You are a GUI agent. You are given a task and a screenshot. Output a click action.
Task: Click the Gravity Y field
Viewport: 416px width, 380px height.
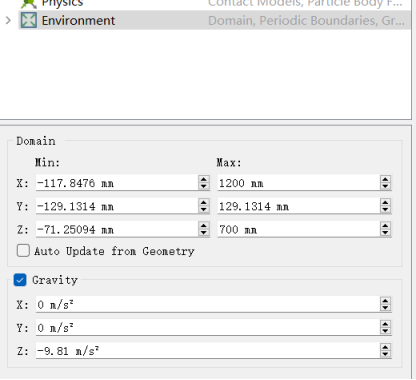pos(208,328)
